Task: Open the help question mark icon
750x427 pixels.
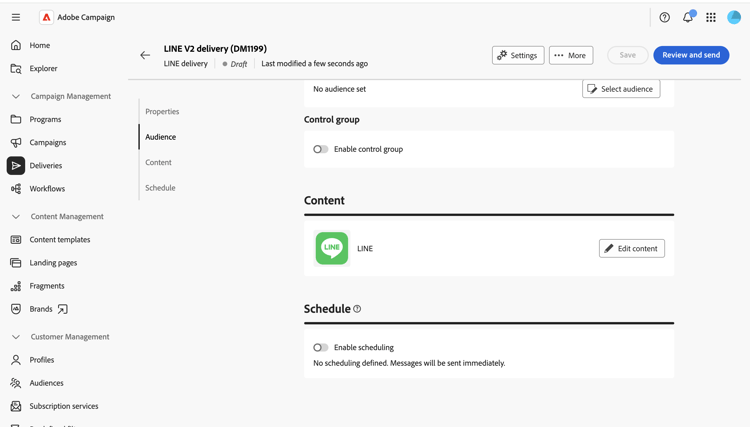Action: (x=664, y=17)
